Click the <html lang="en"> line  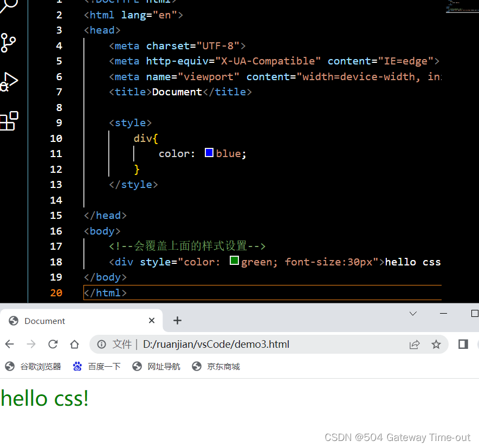pos(133,15)
